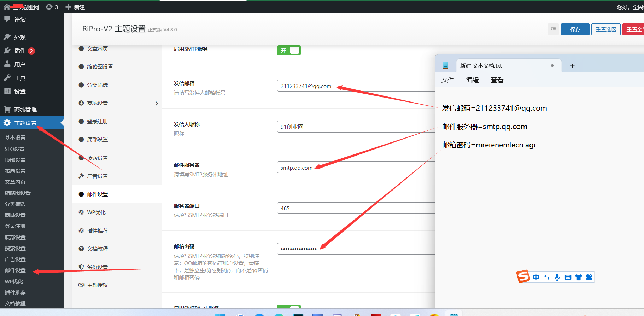Screen dimensions: 644x316
Task: Select the 新建 文本文档.txt Notepad tab
Action: click(509, 66)
